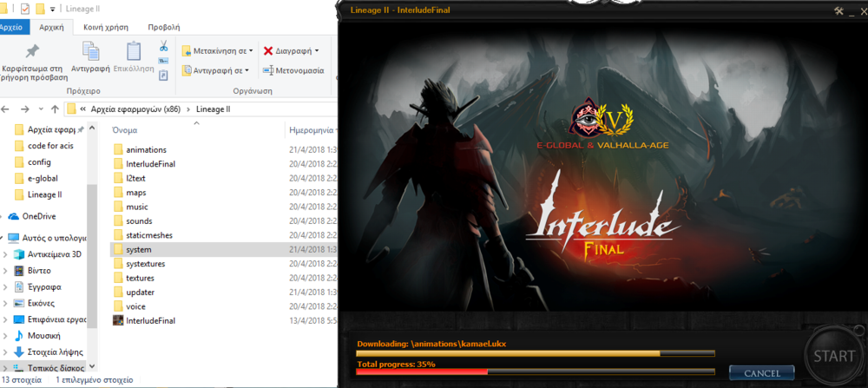Click the Pin to Quick access pushpin icon

31,51
